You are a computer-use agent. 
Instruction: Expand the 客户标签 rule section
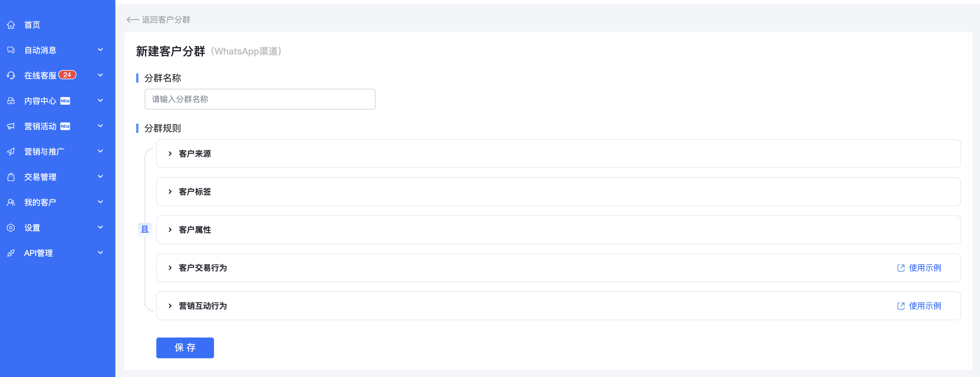click(x=558, y=192)
